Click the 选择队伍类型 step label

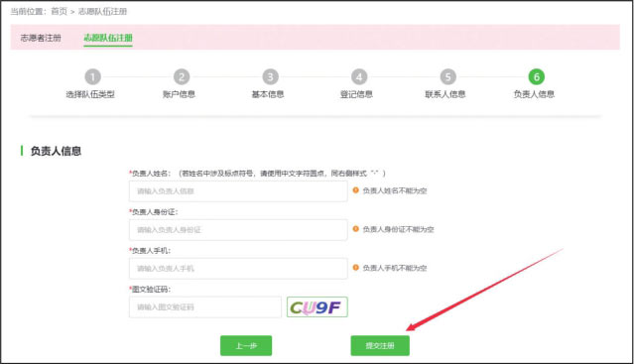(90, 94)
